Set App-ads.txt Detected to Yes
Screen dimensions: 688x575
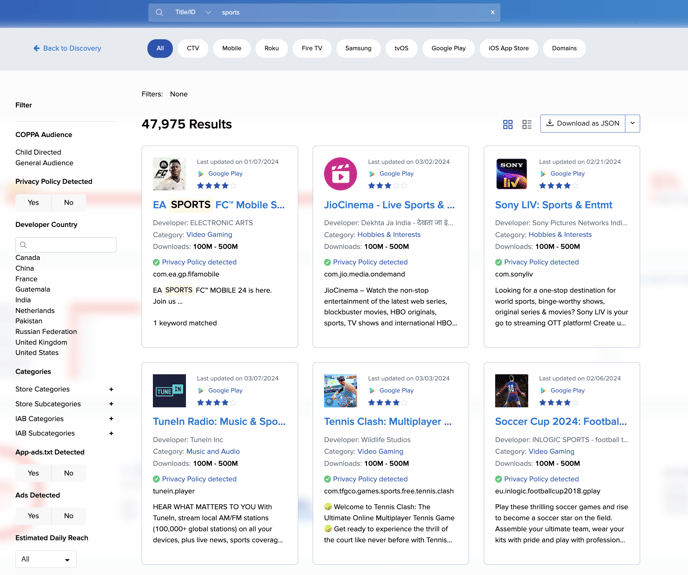coord(33,473)
